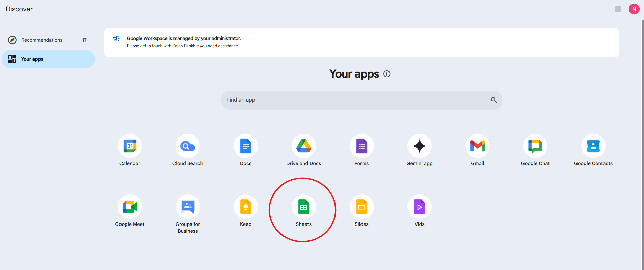Image resolution: width=644 pixels, height=270 pixels.
Task: Click the Discover page title
Action: pos(19,9)
